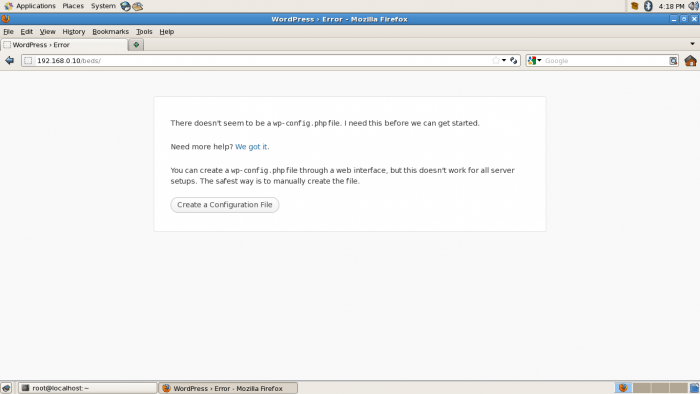This screenshot has height=394, width=700.
Task: Follow the 'We got it' help link
Action: pos(251,147)
